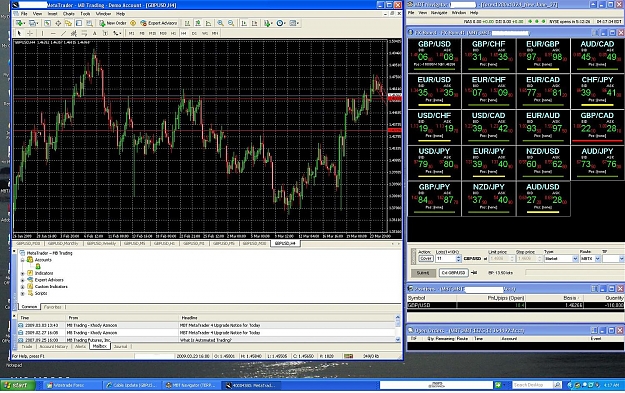Select the MN timeframe button
This screenshot has height=393, width=625.
[215, 33]
